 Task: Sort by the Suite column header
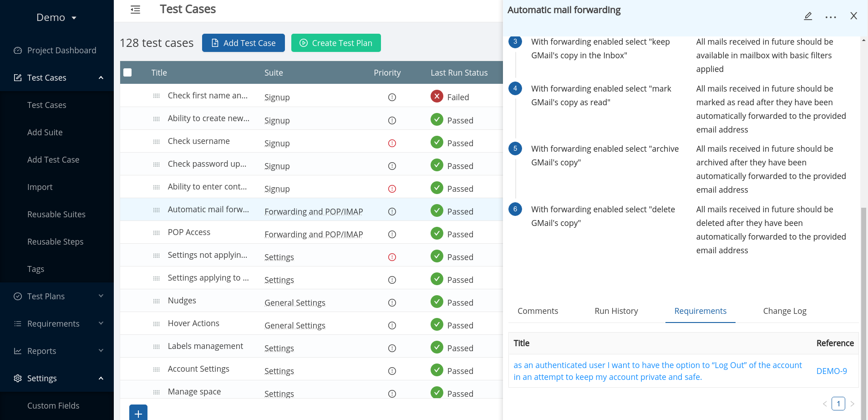pyautogui.click(x=274, y=73)
